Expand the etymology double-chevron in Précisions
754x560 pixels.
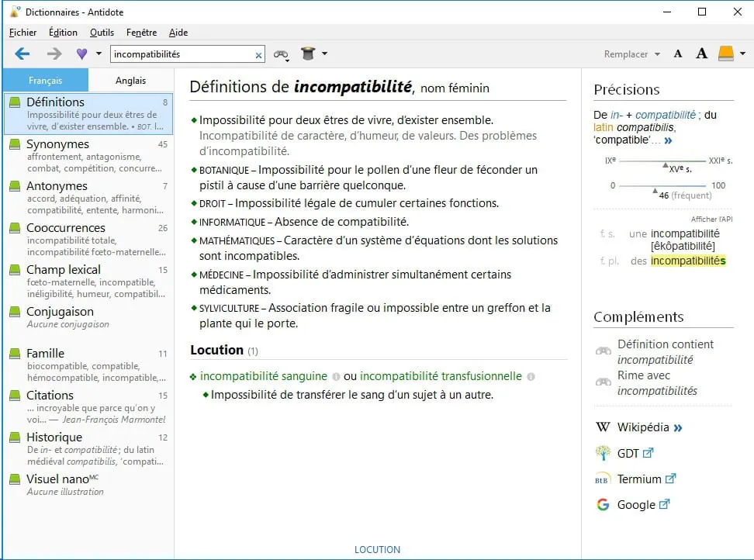[x=668, y=140]
